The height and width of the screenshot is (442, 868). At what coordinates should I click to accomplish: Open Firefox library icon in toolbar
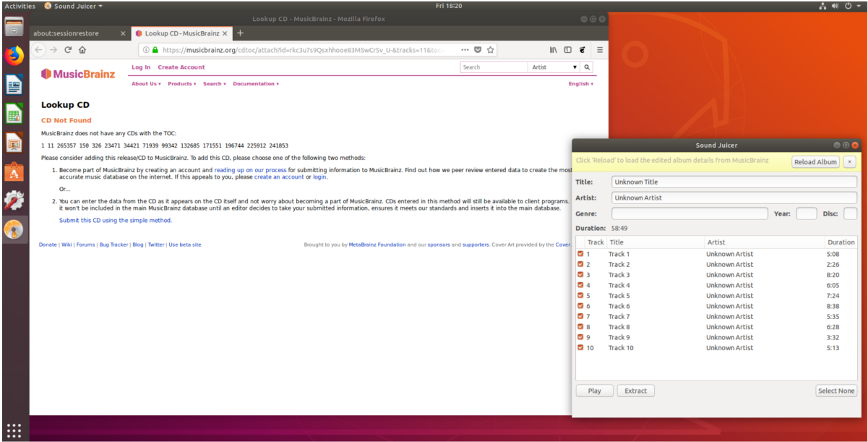(x=554, y=50)
